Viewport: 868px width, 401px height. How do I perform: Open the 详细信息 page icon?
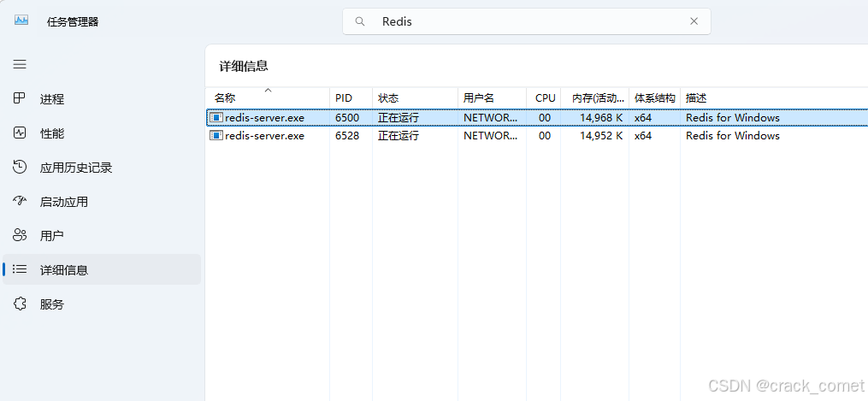pos(20,269)
